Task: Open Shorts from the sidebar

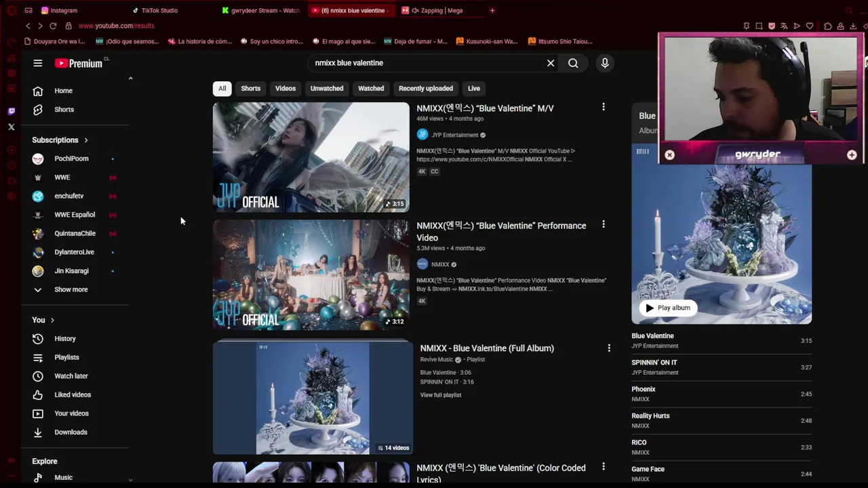Action: click(x=64, y=109)
